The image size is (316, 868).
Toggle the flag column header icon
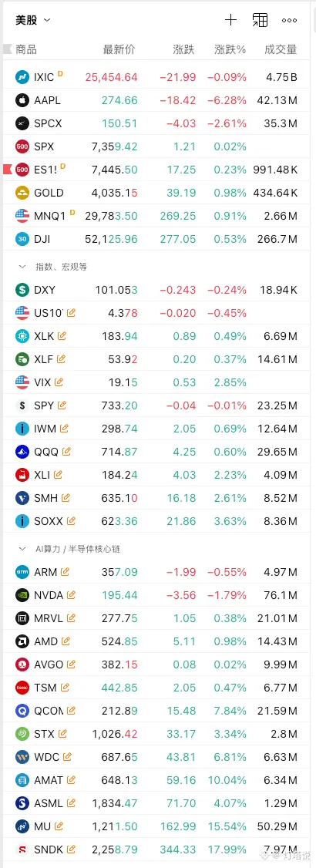pyautogui.click(x=7, y=49)
